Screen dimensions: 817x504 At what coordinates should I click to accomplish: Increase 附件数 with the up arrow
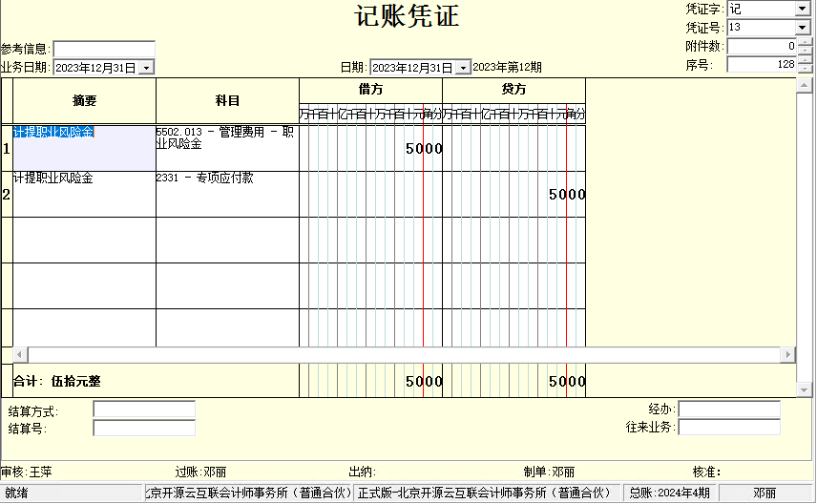[804, 42]
